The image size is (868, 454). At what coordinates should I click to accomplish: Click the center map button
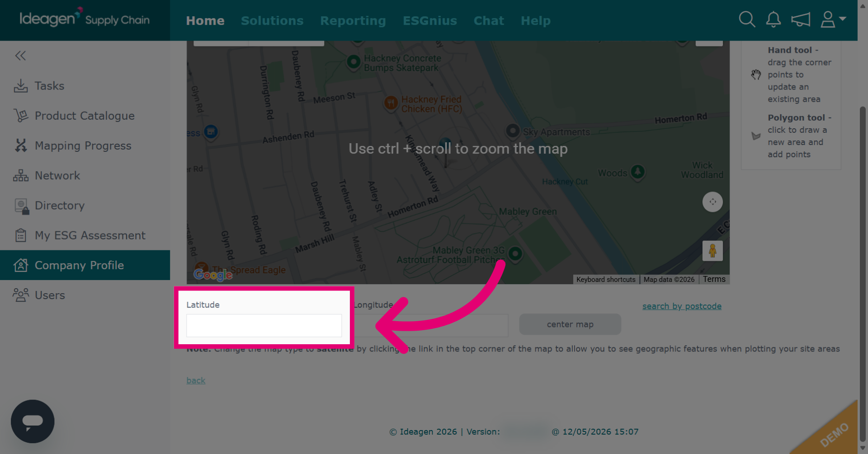(570, 324)
